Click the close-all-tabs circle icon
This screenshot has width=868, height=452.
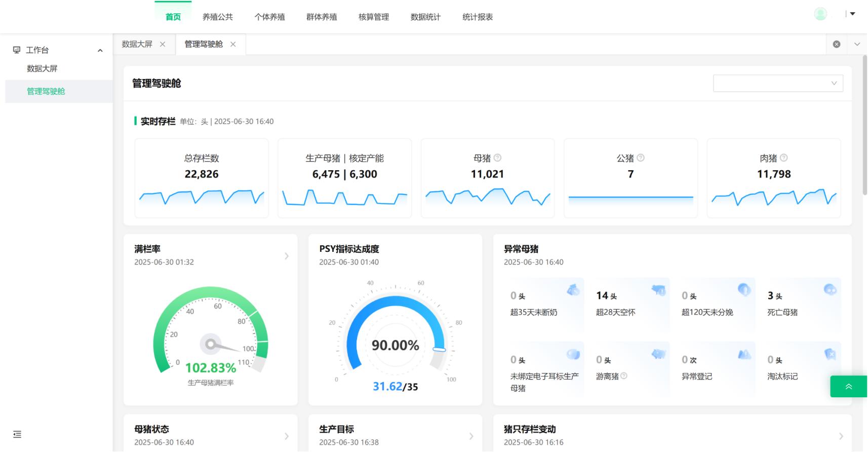click(837, 44)
